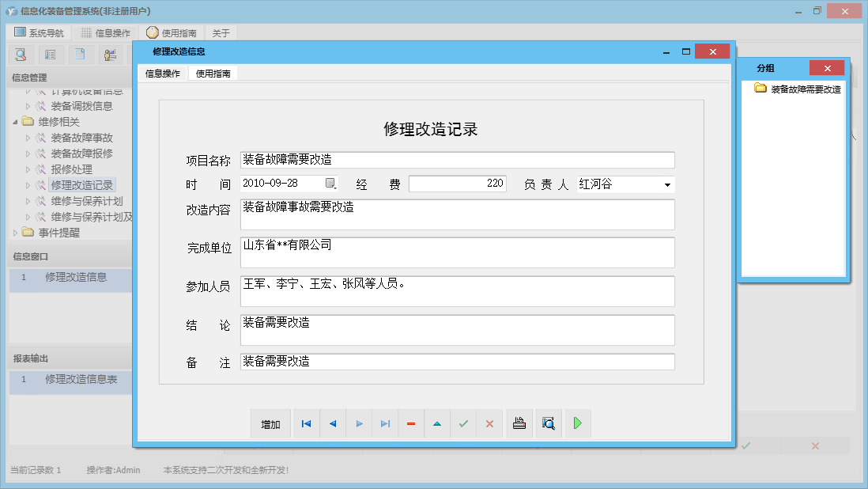Go to the next record

point(359,424)
